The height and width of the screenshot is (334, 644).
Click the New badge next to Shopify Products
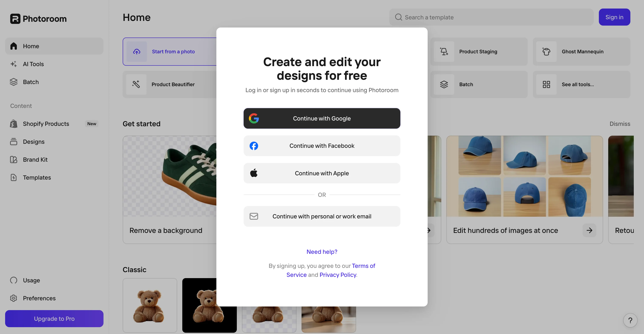tap(92, 124)
